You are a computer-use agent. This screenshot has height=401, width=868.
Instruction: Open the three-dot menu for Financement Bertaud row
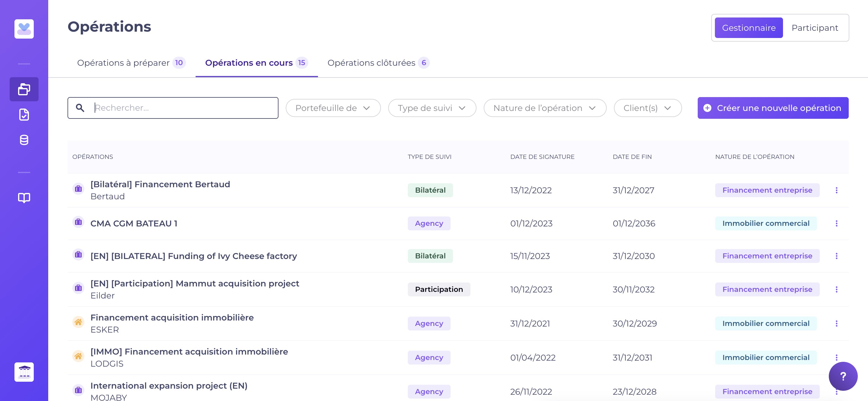[x=836, y=190]
